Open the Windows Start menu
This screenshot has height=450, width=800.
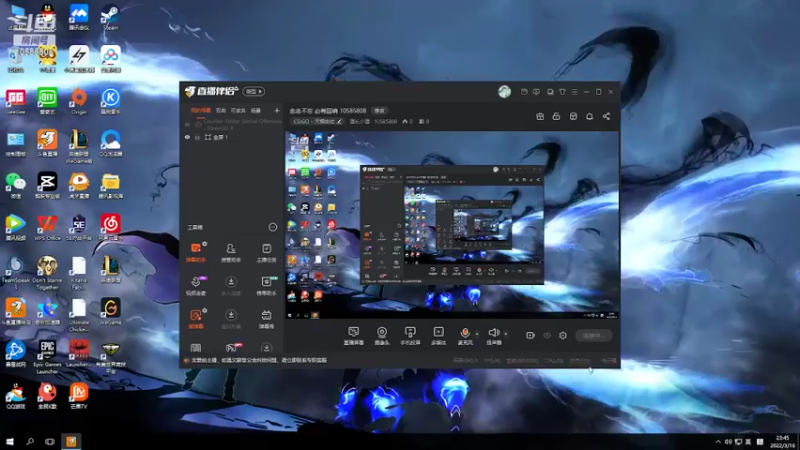click(x=10, y=441)
